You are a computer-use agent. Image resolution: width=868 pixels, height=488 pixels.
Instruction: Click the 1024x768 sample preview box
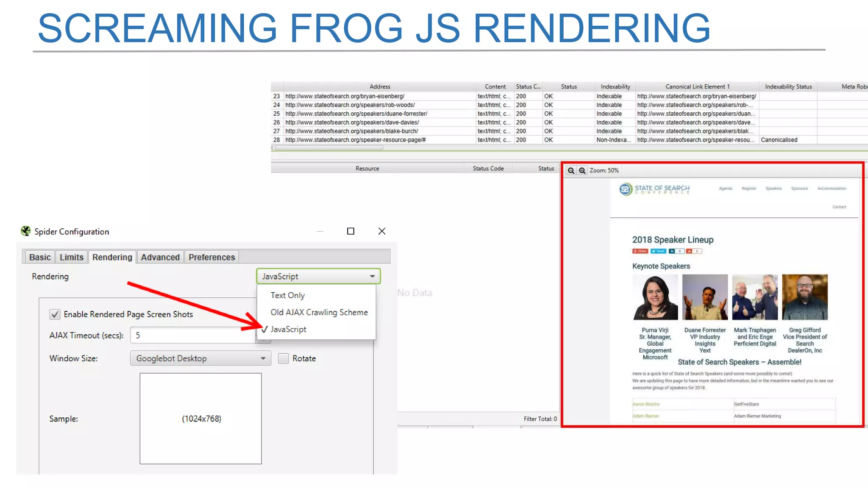(x=201, y=419)
